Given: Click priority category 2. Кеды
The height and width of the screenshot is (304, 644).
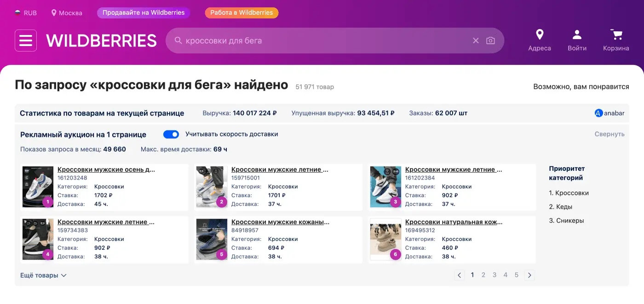Looking at the screenshot, I should coord(561,207).
